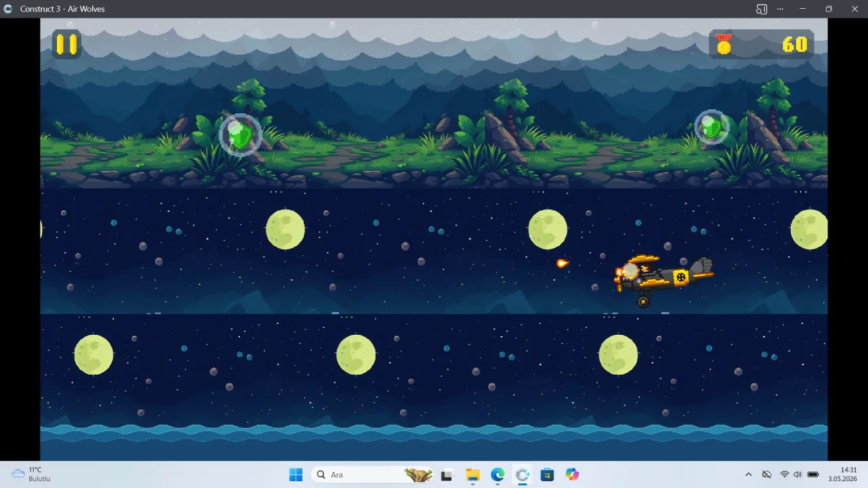The height and width of the screenshot is (488, 868).
Task: Open the clock showing 14:31 and 3.05.2026
Action: 842,474
